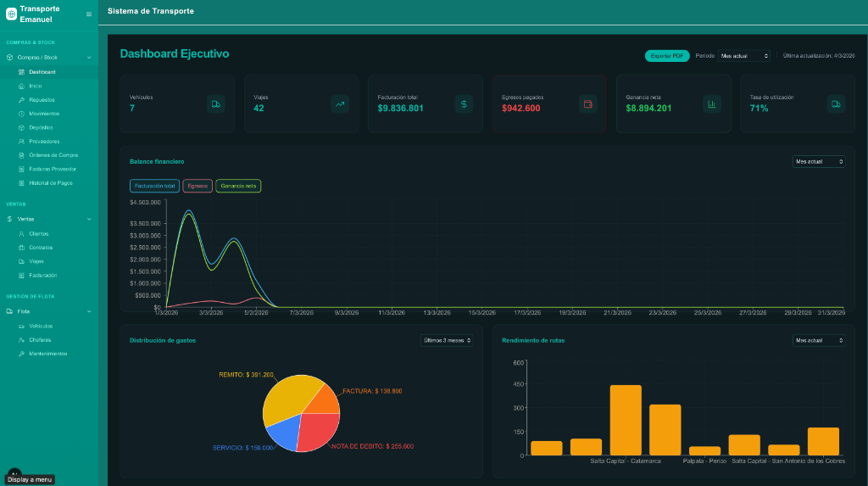
Task: Click the truck icon on Vehículos card
Action: (216, 103)
